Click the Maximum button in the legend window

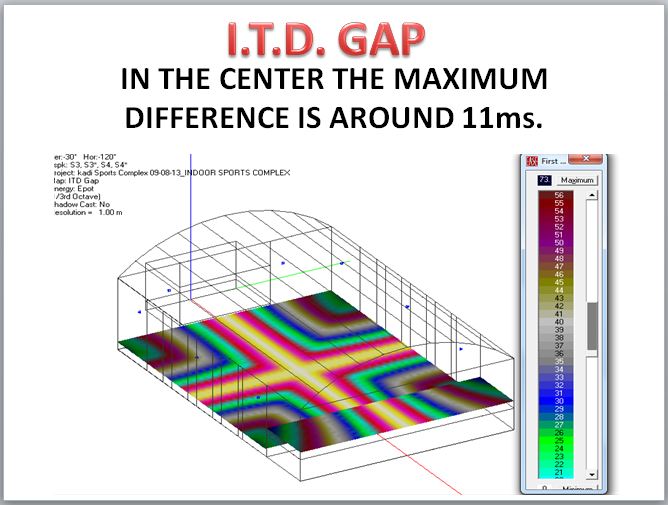tap(577, 180)
